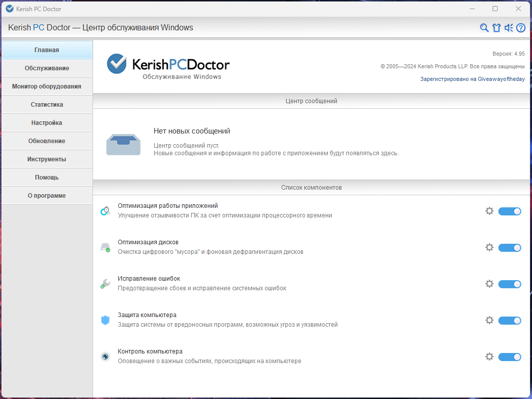Open settings gear for Оптимизация дисков
This screenshot has height=399, width=532.
pyautogui.click(x=489, y=247)
